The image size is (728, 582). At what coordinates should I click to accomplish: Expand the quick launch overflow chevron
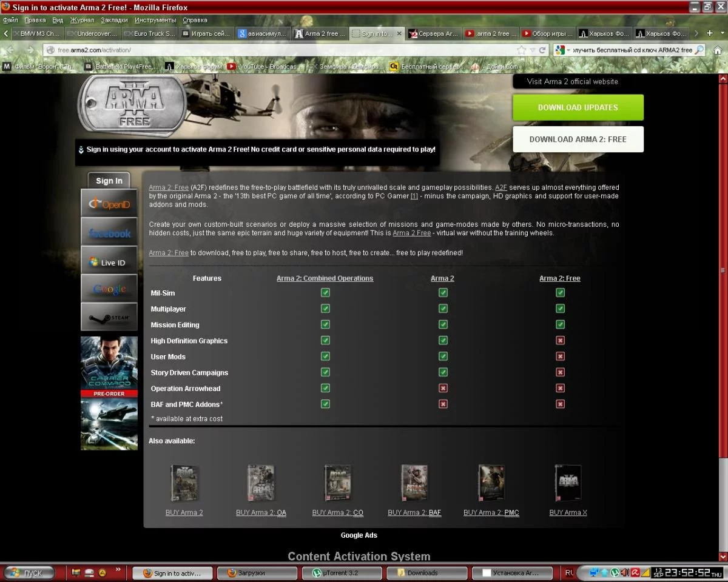click(118, 570)
